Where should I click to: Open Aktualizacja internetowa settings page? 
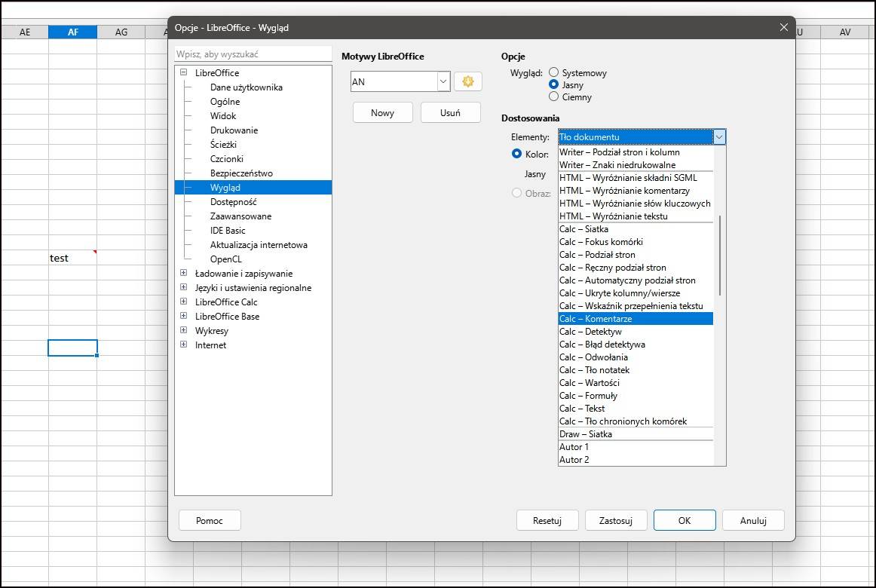coord(259,245)
